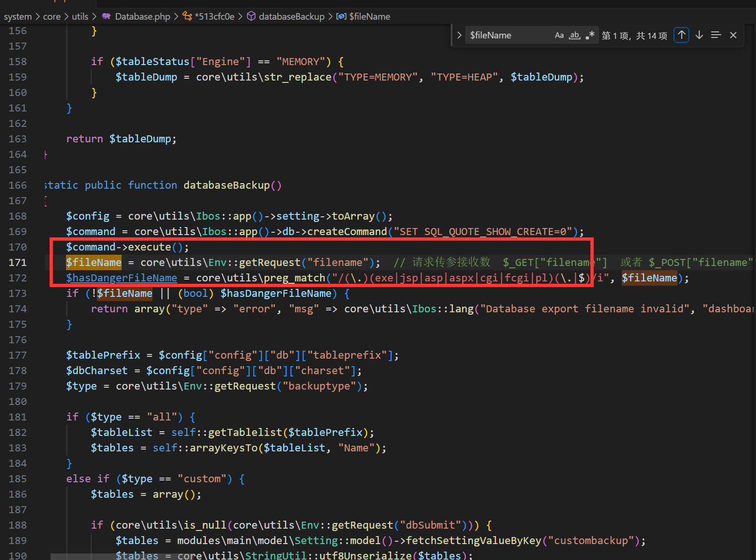Open 'utils' breadcrumb segment

tap(80, 16)
